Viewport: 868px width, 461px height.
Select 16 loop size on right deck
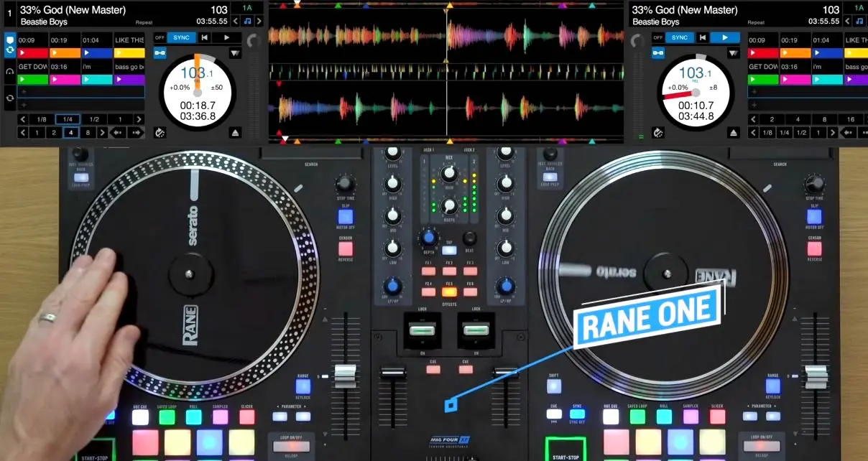851,119
